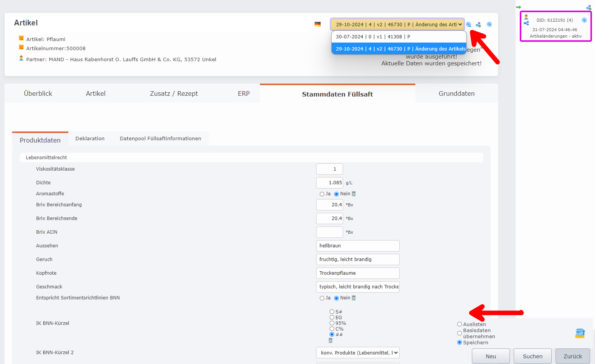Click the gears icon beside the version dropdown
The image size is (595, 364).
click(x=478, y=25)
